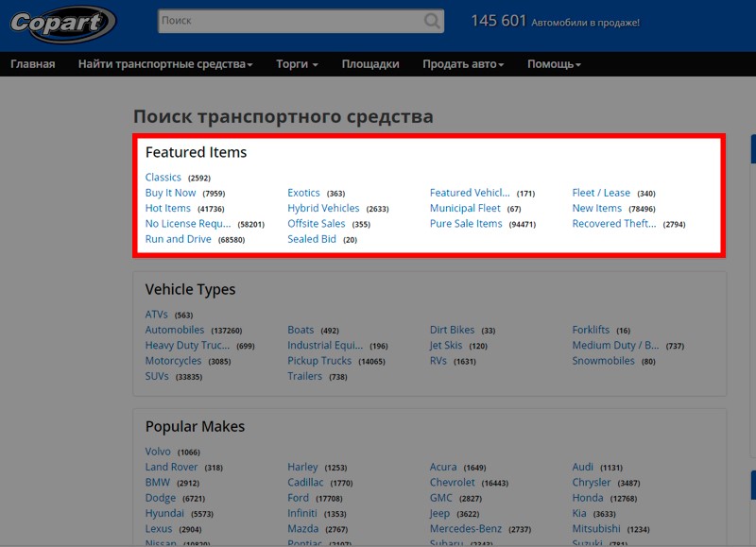Open the Chrysler make link
Screen dimensions: 756x547
(x=592, y=483)
